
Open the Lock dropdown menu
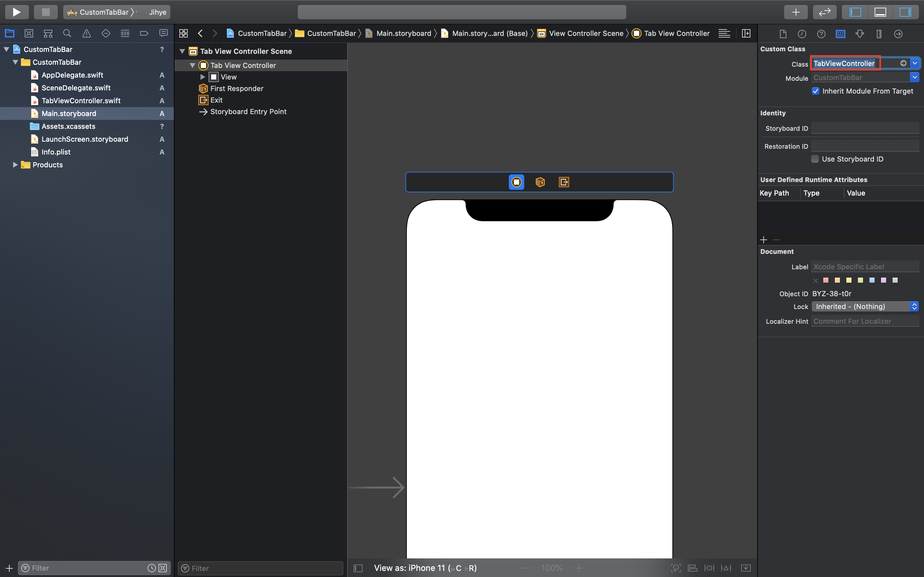865,306
